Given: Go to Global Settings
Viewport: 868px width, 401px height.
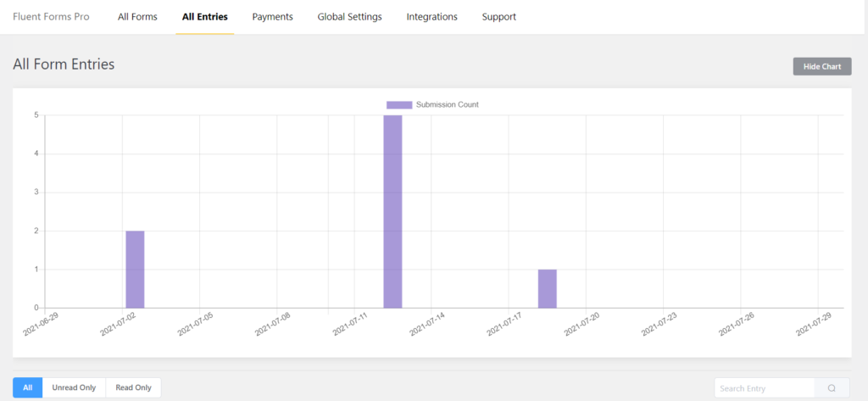Looking at the screenshot, I should (x=349, y=17).
